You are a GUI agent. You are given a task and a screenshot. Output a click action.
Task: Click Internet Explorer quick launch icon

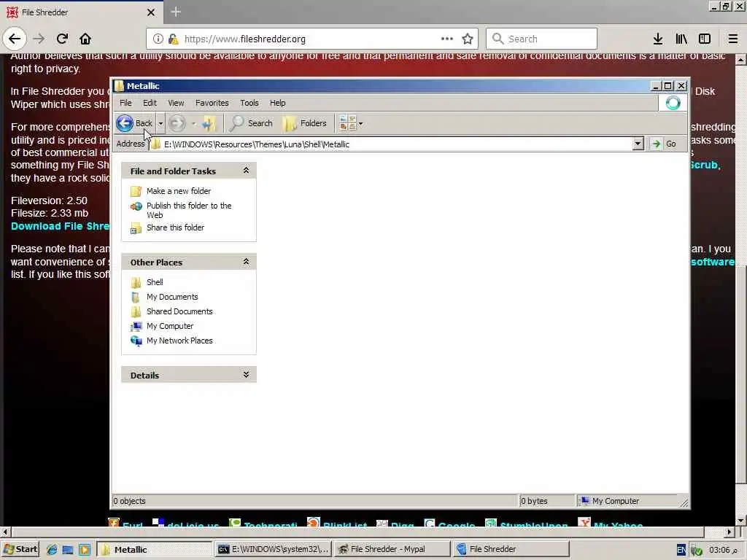(x=52, y=550)
